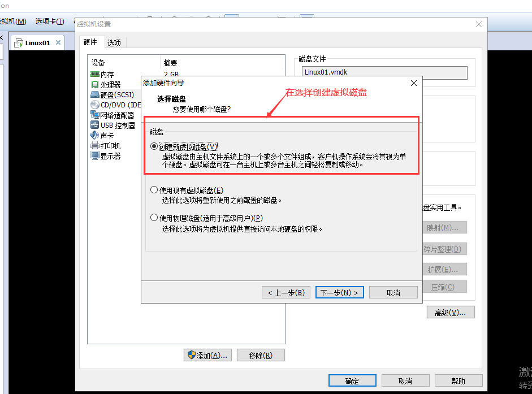
Task: Click the 摘要 column header
Action: click(170, 63)
